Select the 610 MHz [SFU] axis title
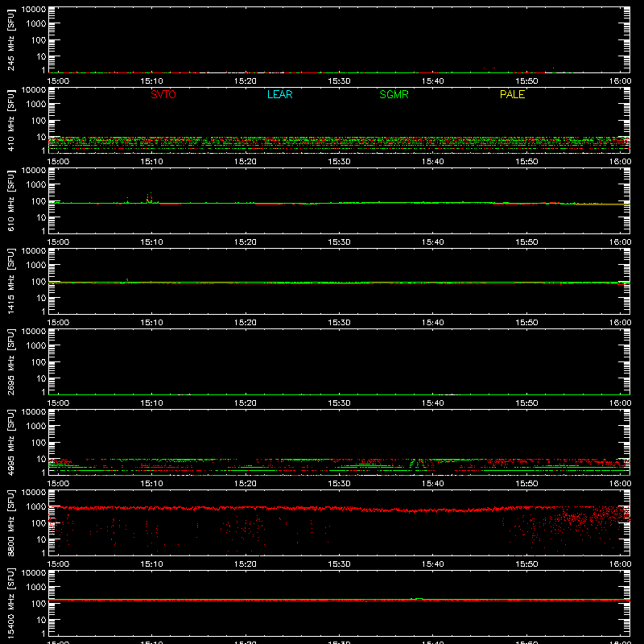The height and width of the screenshot is (644, 644). click(x=10, y=200)
